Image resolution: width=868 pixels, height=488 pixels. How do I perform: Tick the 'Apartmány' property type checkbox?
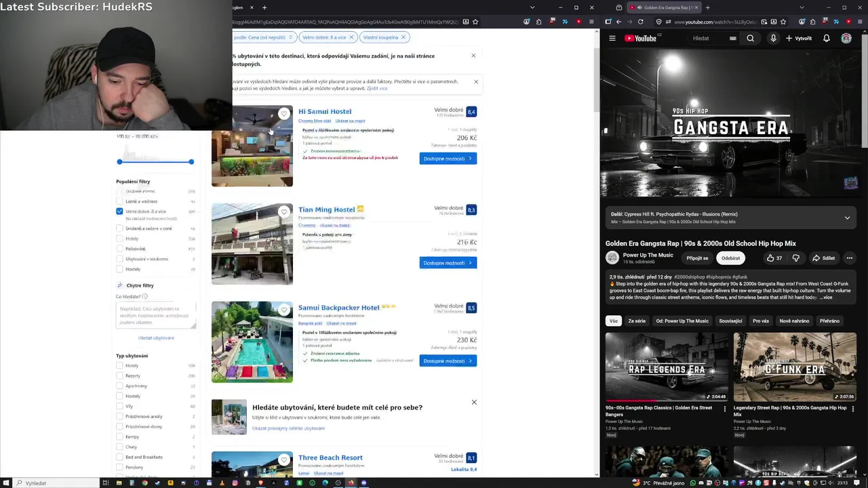pyautogui.click(x=119, y=386)
